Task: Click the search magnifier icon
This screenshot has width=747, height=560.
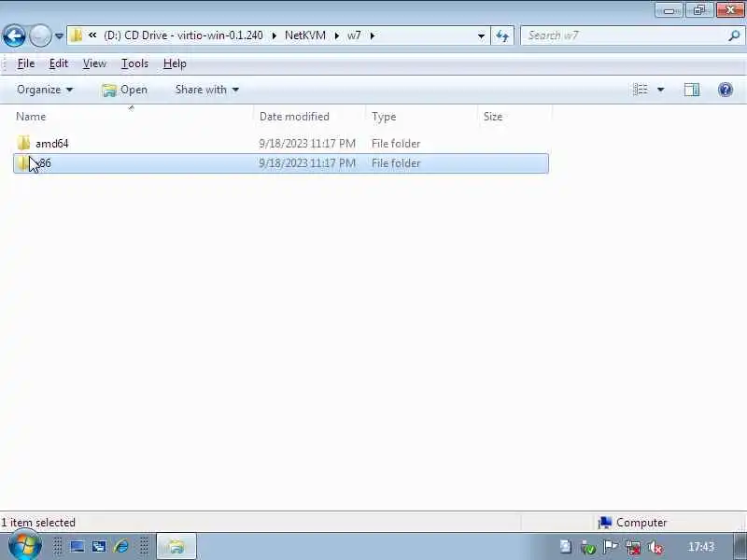Action: click(734, 35)
